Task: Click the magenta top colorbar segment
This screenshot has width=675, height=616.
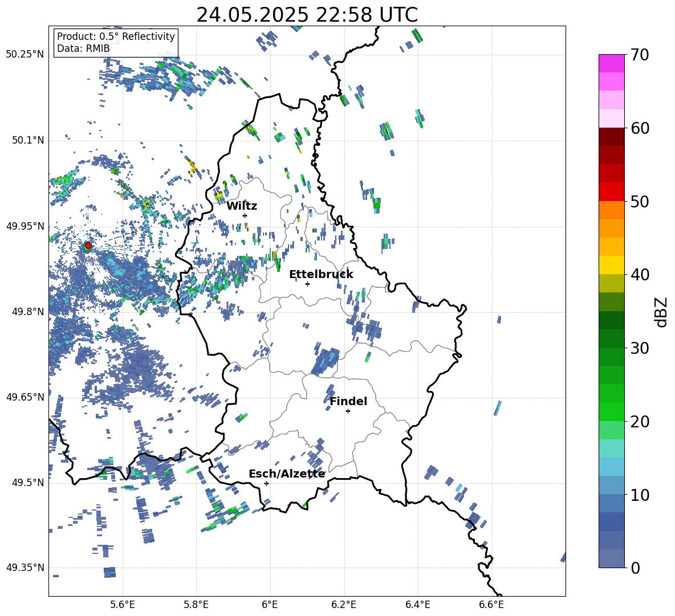Action: pyautogui.click(x=612, y=64)
